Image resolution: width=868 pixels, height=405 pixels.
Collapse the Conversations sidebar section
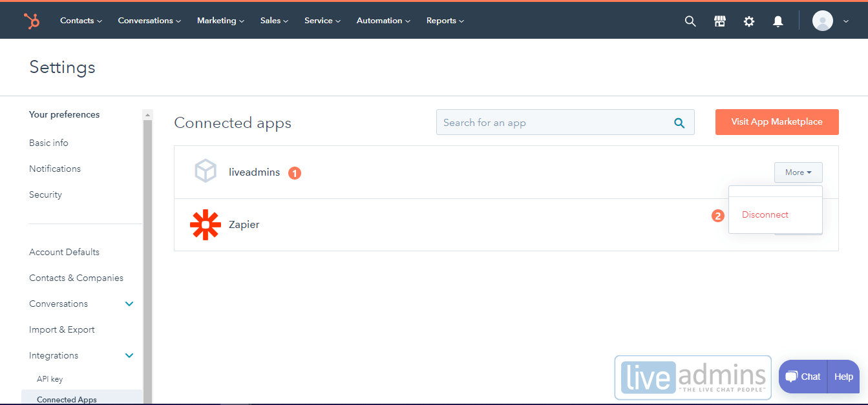(x=129, y=303)
